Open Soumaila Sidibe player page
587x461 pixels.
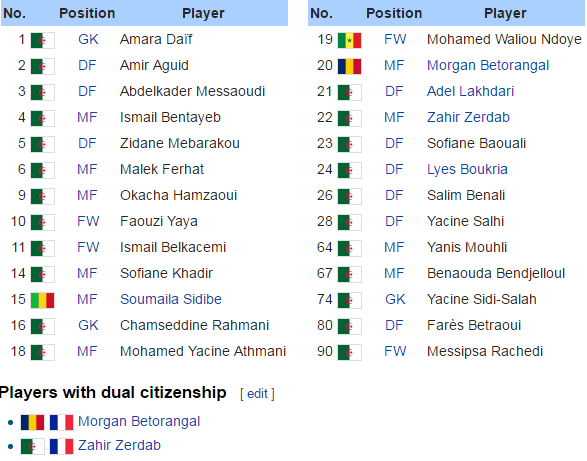[171, 299]
